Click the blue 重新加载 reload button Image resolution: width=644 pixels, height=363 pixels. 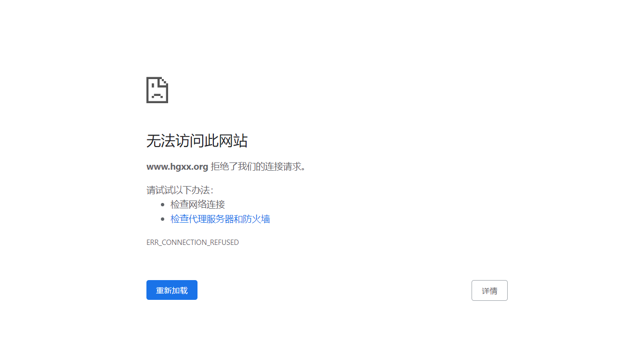click(171, 290)
